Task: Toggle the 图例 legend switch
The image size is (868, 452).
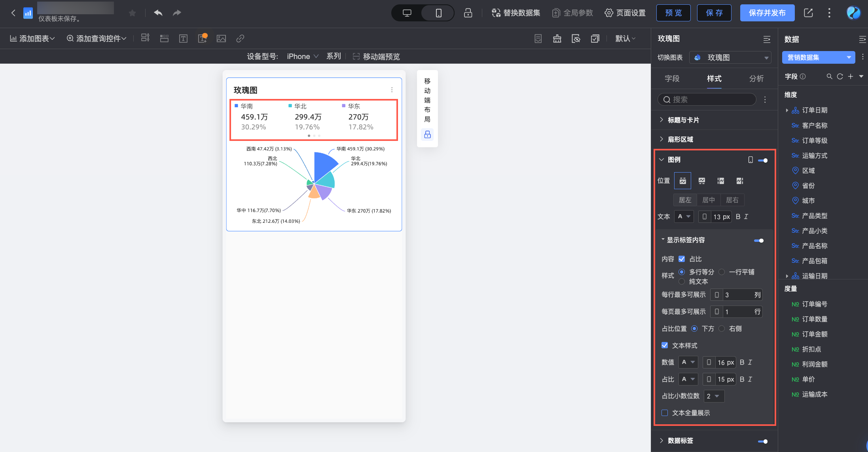Action: point(763,160)
